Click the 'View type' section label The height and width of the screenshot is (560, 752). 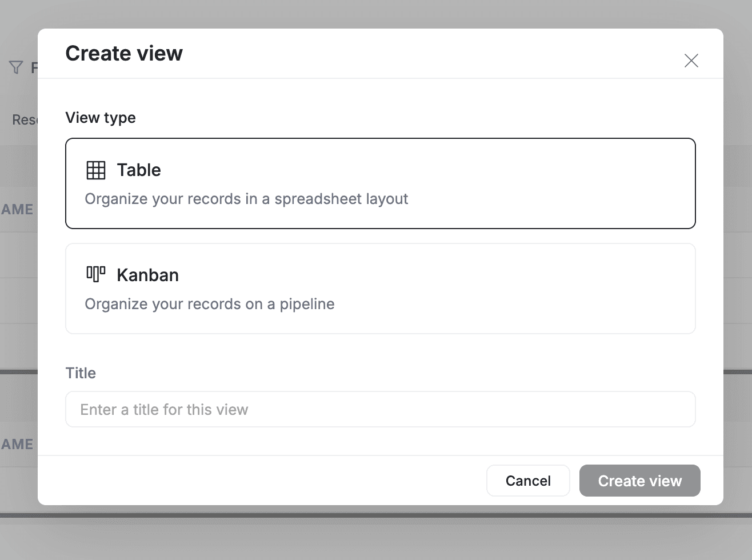tap(101, 118)
